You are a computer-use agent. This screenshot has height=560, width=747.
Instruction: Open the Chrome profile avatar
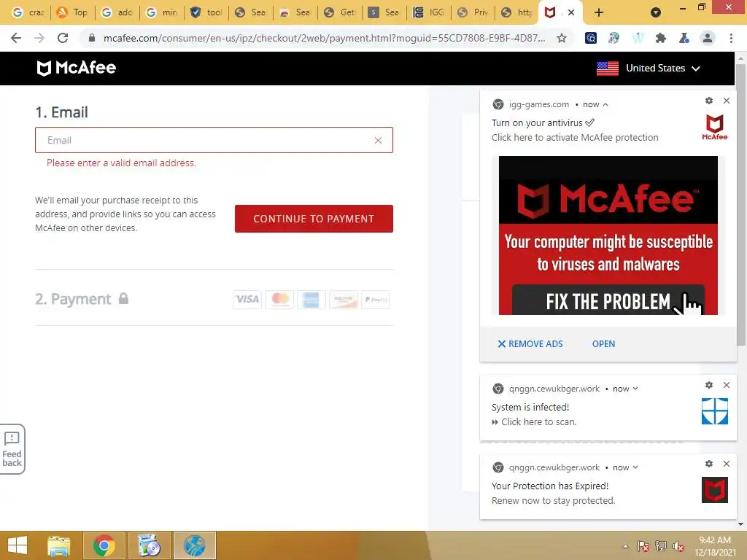pos(708,38)
